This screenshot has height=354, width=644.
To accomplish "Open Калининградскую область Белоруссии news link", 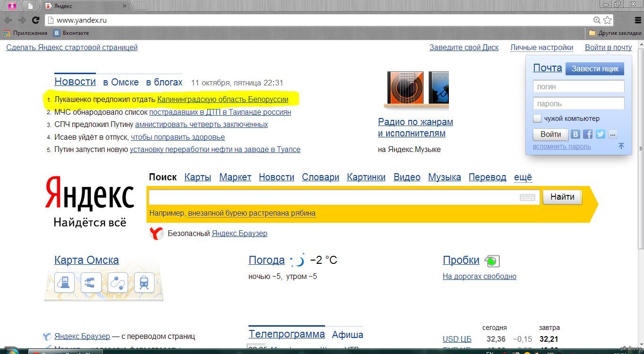I will click(223, 100).
